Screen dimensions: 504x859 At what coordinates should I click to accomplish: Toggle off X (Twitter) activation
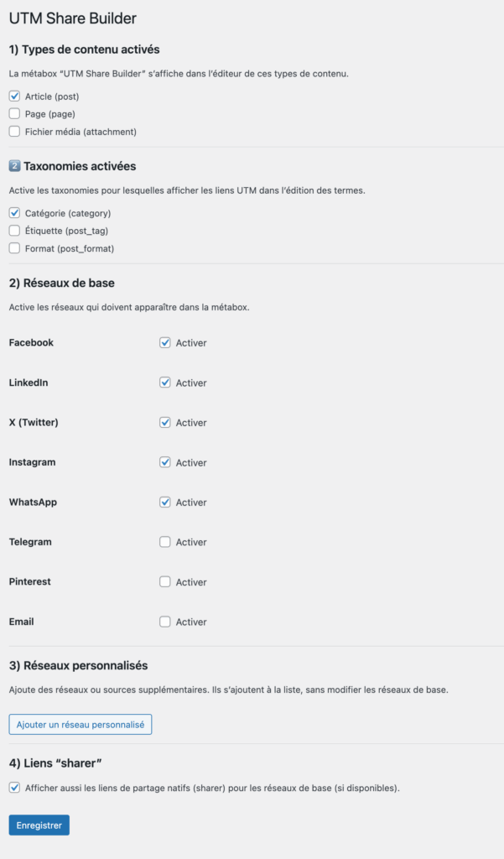click(x=164, y=422)
